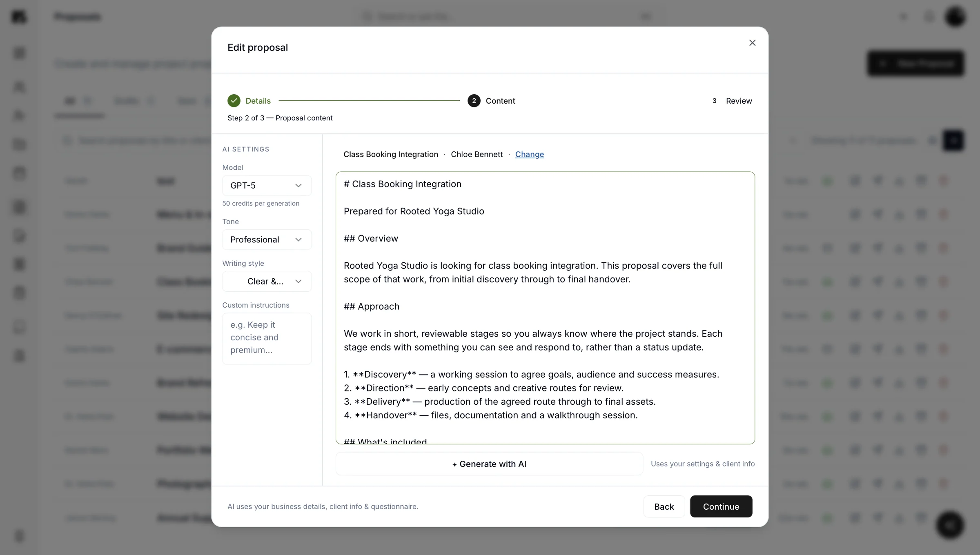Click 'Uses your settings & client info' hint
Screen dimensions: 980x555
pos(702,464)
